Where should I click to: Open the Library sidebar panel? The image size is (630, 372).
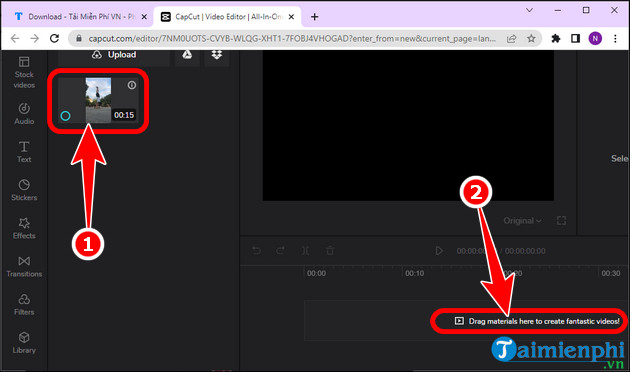[24, 343]
